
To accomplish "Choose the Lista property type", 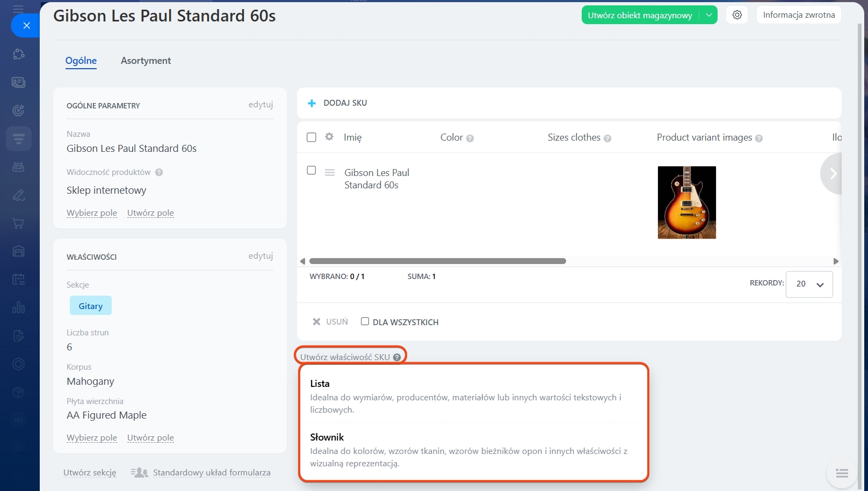I will tap(473, 395).
